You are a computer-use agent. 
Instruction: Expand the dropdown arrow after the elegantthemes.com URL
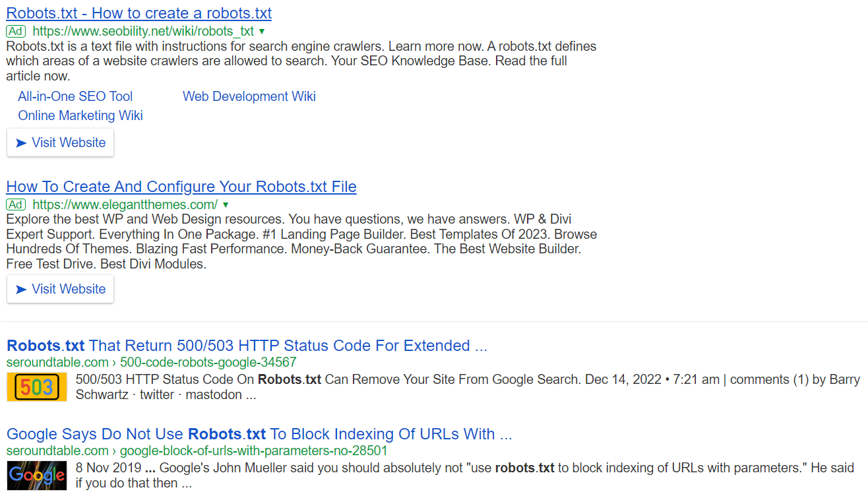226,205
